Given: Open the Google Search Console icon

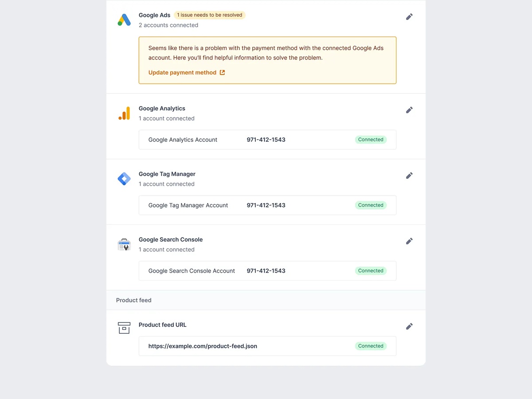Looking at the screenshot, I should point(124,244).
